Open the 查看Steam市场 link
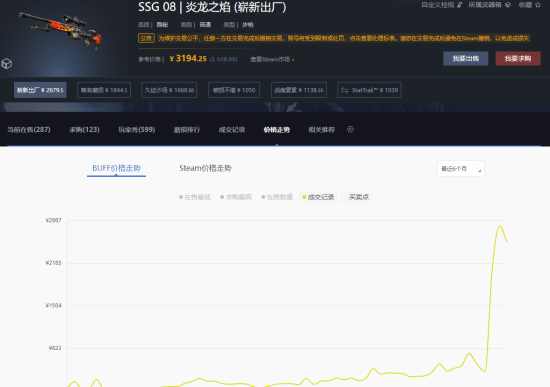Screen dimensions: 550x387 click(x=272, y=59)
